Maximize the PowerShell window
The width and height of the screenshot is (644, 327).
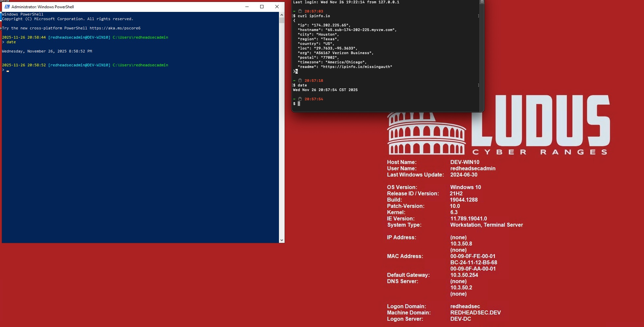262,7
